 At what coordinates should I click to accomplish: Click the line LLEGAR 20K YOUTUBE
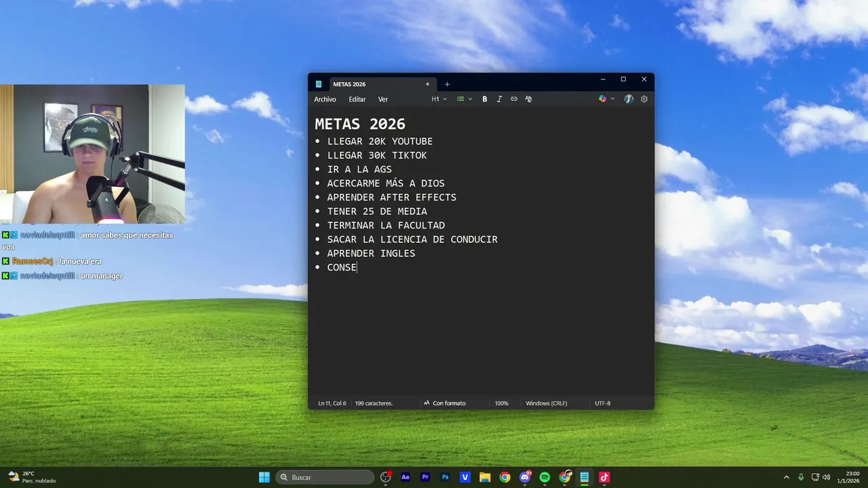click(380, 142)
